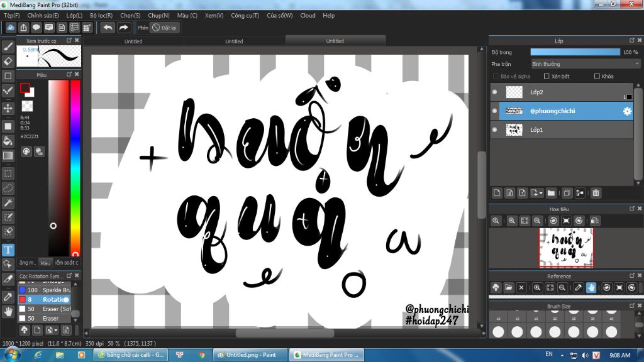Open @phuongchichi layer settings gear
Screen dimensions: 644x362
[627, 111]
